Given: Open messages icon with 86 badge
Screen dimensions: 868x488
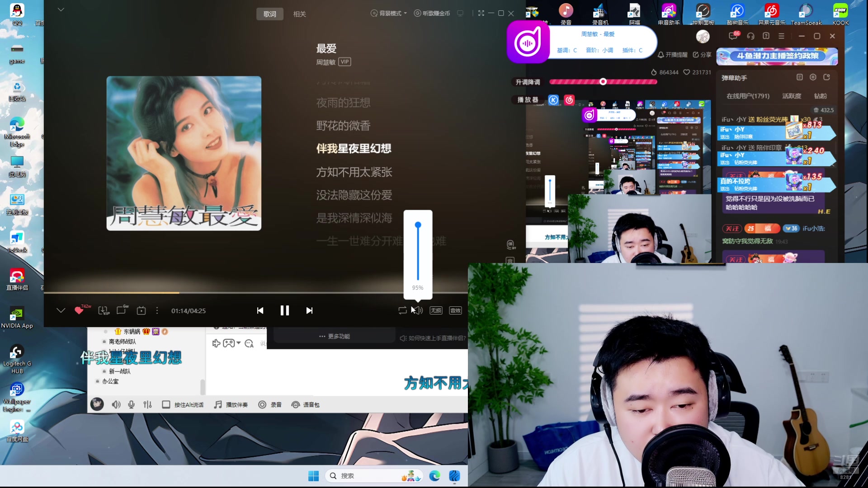Looking at the screenshot, I should (x=734, y=36).
